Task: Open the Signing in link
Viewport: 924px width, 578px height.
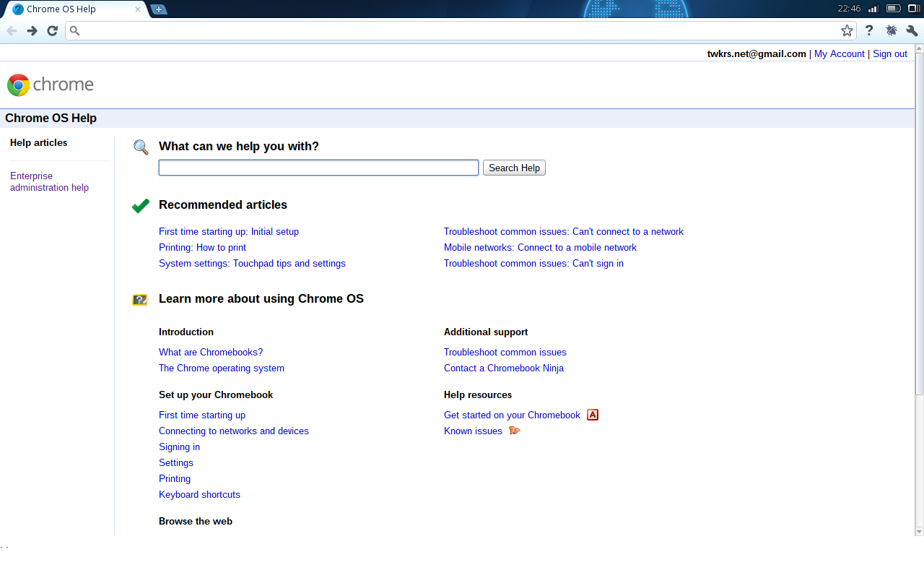Action: point(179,447)
